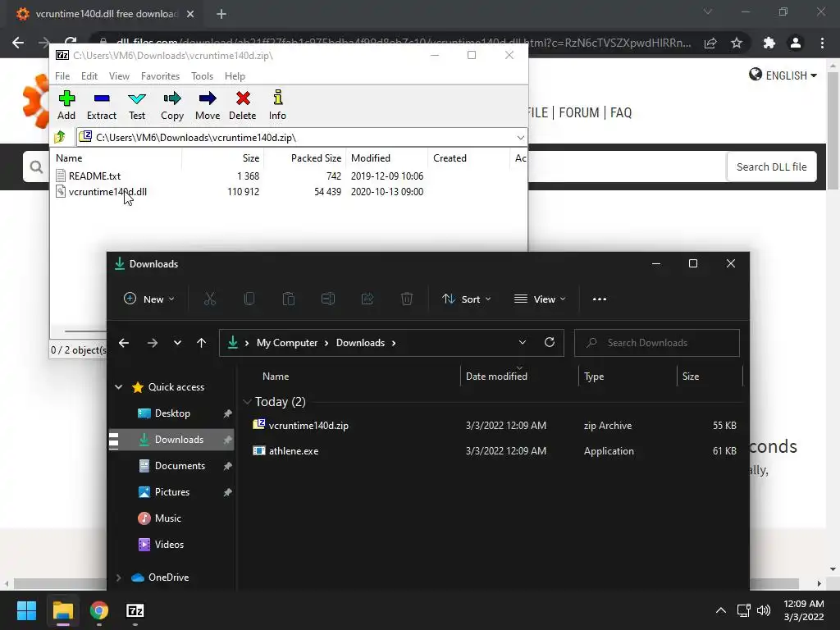Screen dimensions: 840x630
Task: Bookmark this page with Chrome's star icon
Action: pyautogui.click(x=737, y=43)
